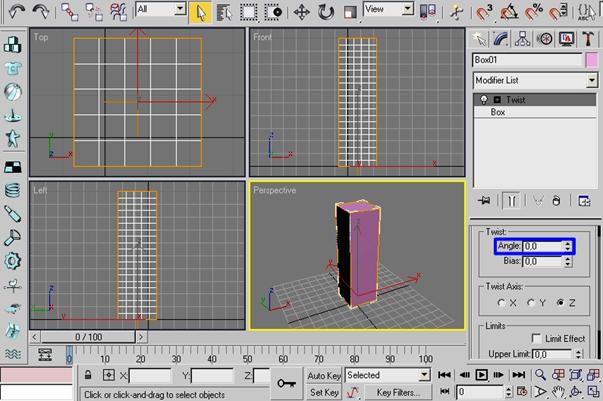Open the Select by Name list
This screenshot has height=401, width=603.
222,12
